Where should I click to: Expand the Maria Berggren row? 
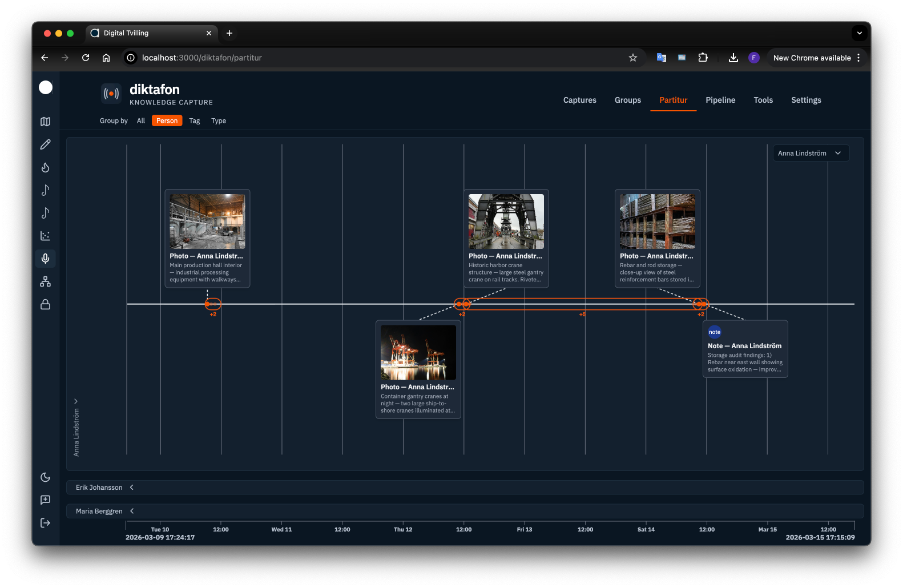click(132, 511)
